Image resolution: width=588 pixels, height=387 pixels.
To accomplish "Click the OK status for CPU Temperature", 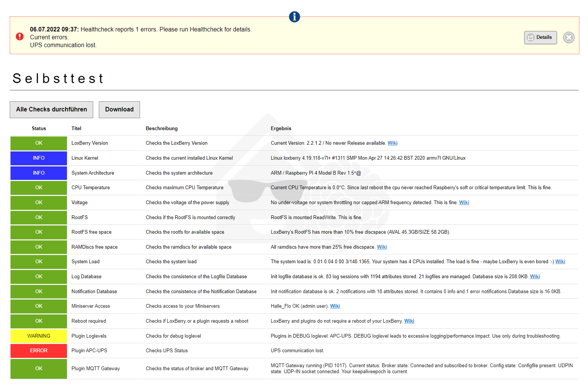I will click(39, 188).
